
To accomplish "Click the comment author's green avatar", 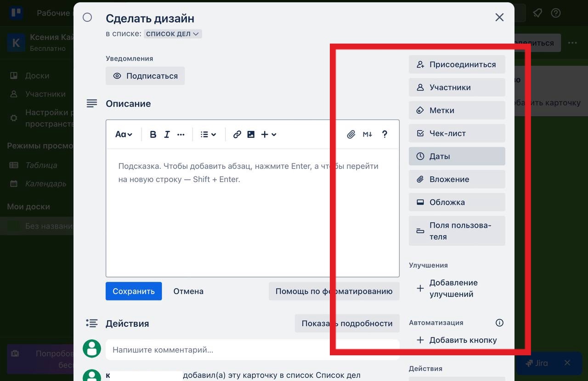I will pyautogui.click(x=92, y=349).
